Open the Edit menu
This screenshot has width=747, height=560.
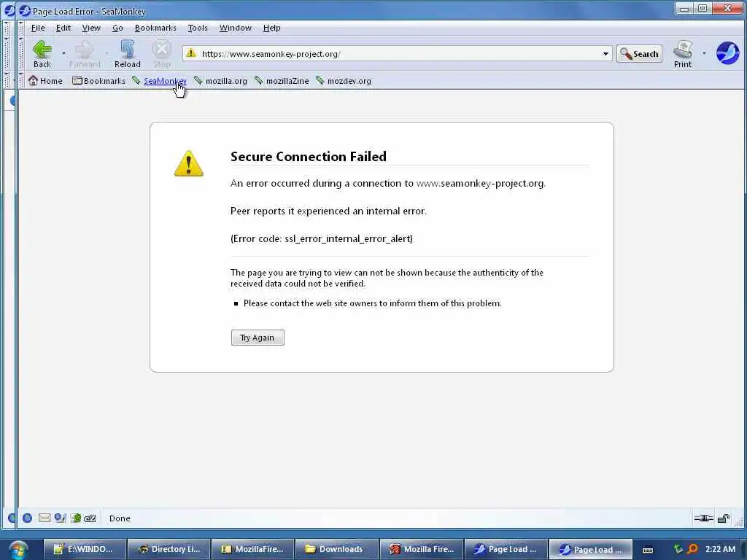tap(63, 28)
